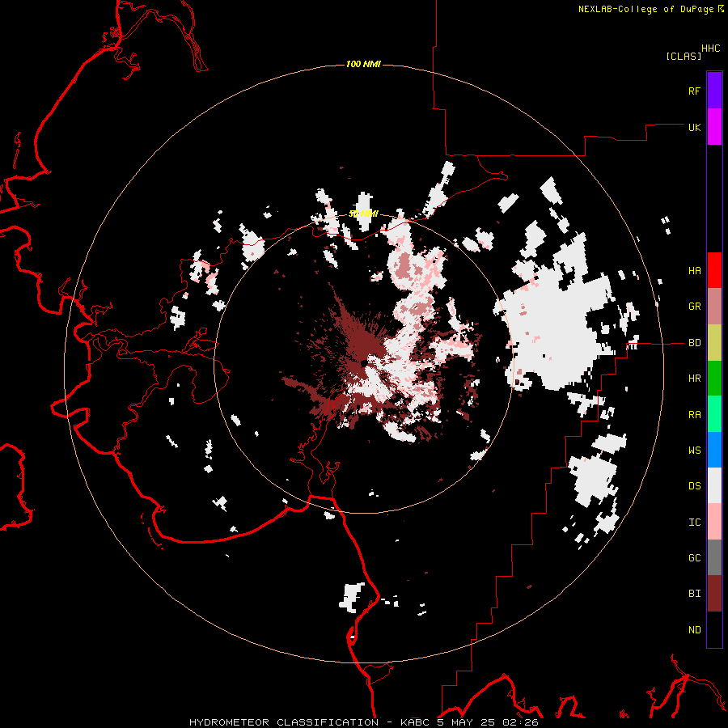
Task: Click the HA legend label
Action: point(694,270)
